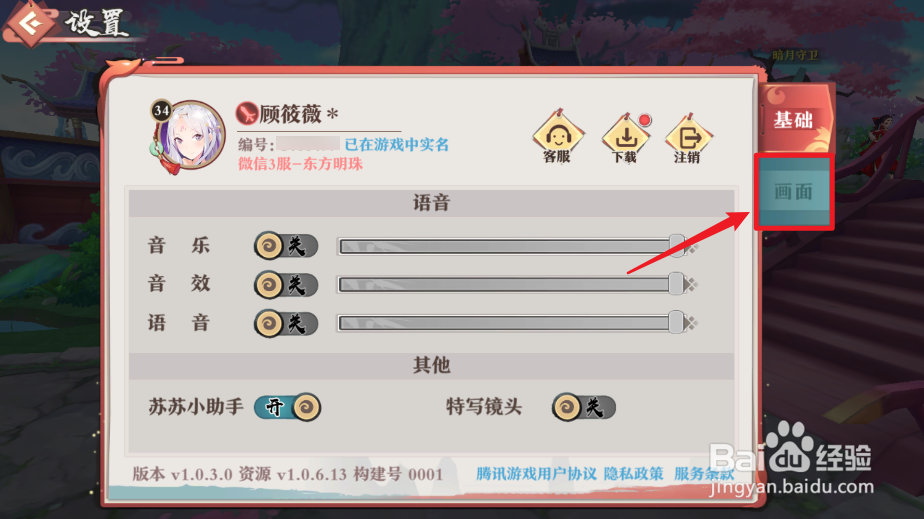
Task: Enable the 特写镜头 close-up camera switch
Action: 584,407
